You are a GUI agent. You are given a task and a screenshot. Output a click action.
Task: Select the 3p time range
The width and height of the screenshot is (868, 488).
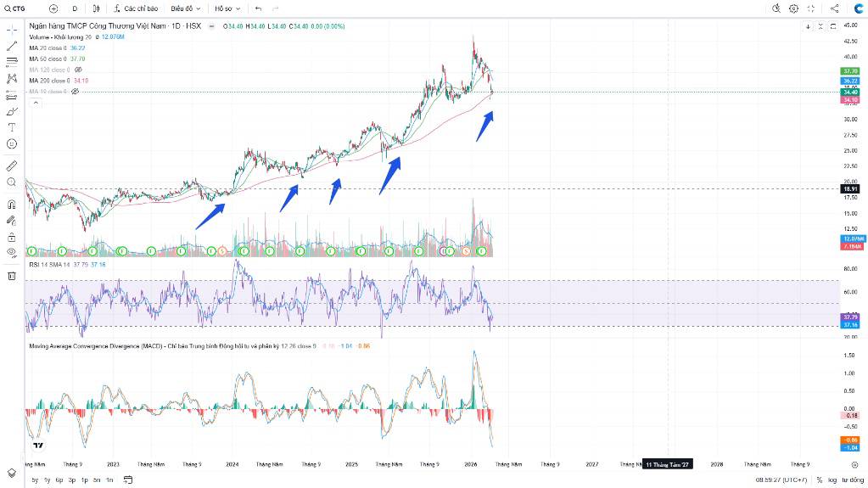coord(72,480)
